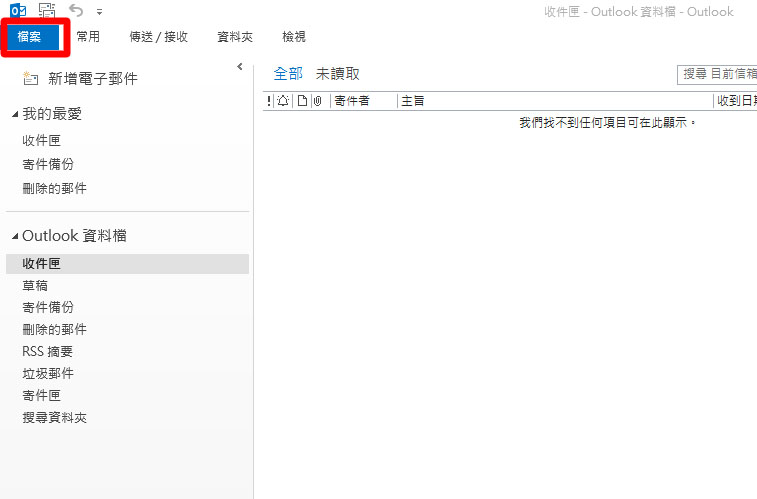The image size is (757, 499).
Task: Open 刪除的郵件 under Outlook 資料檔
Action: tap(55, 330)
